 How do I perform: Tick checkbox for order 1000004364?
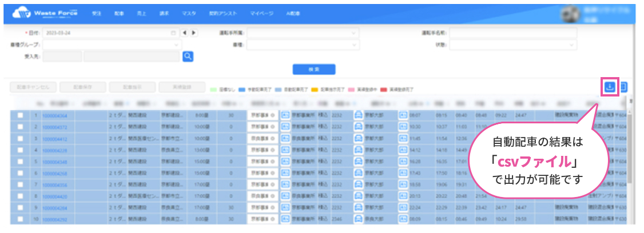point(20,116)
